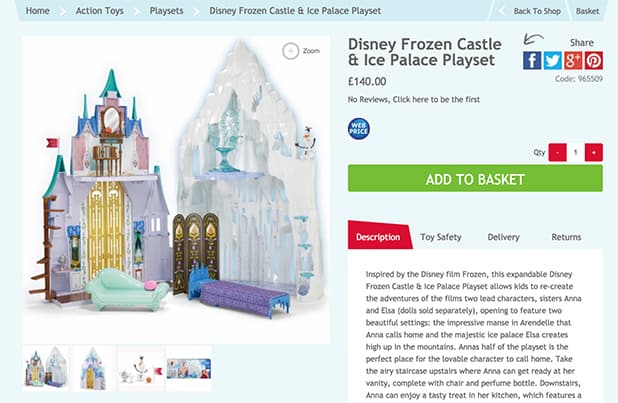Switch to the Delivery tab
Viewport: 618px width, 403px height.
point(503,237)
